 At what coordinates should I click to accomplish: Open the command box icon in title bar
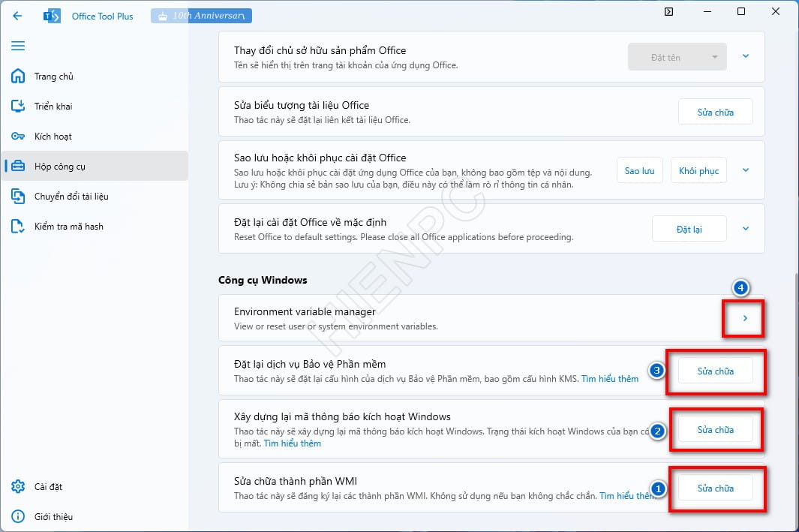[x=669, y=12]
